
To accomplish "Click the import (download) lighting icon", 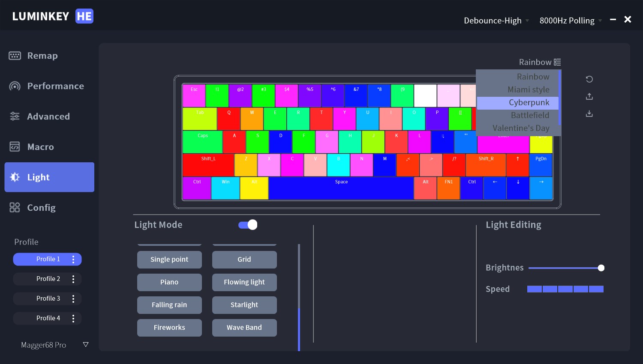I will pos(589,113).
